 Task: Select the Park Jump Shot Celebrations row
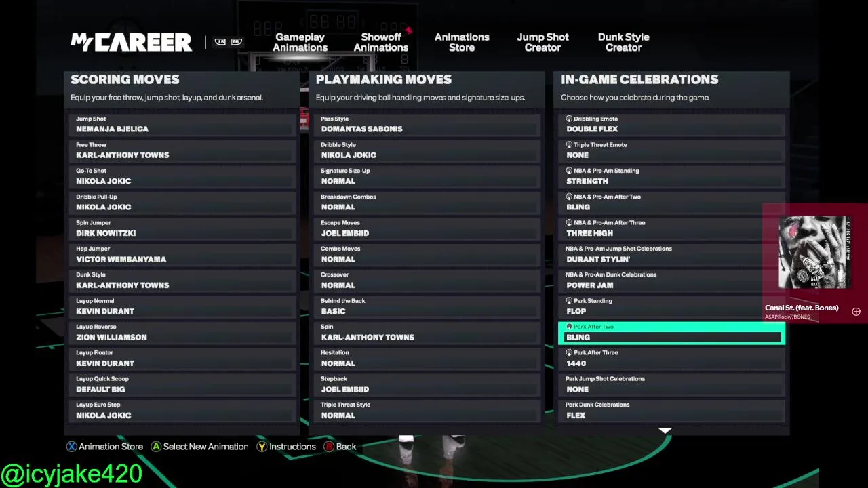pyautogui.click(x=672, y=384)
